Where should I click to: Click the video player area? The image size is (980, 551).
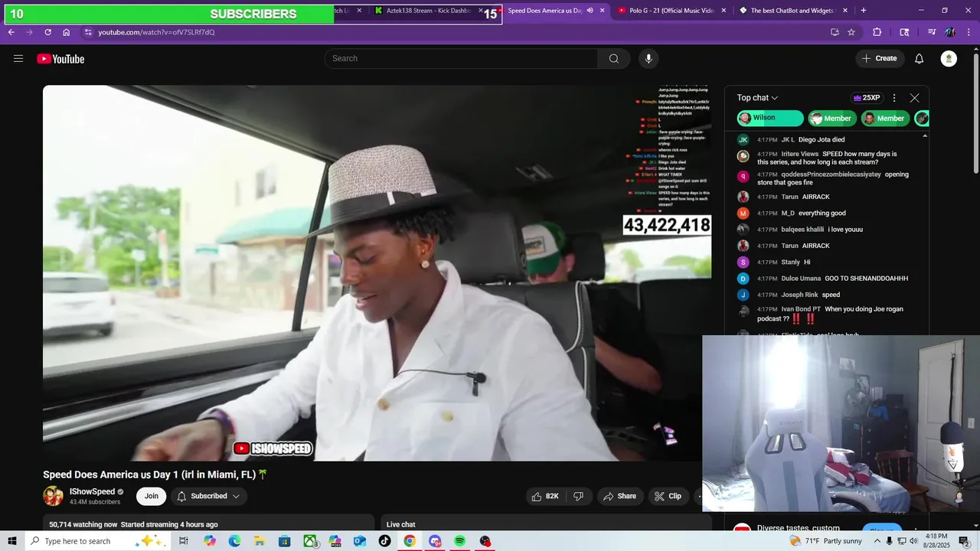click(377, 273)
